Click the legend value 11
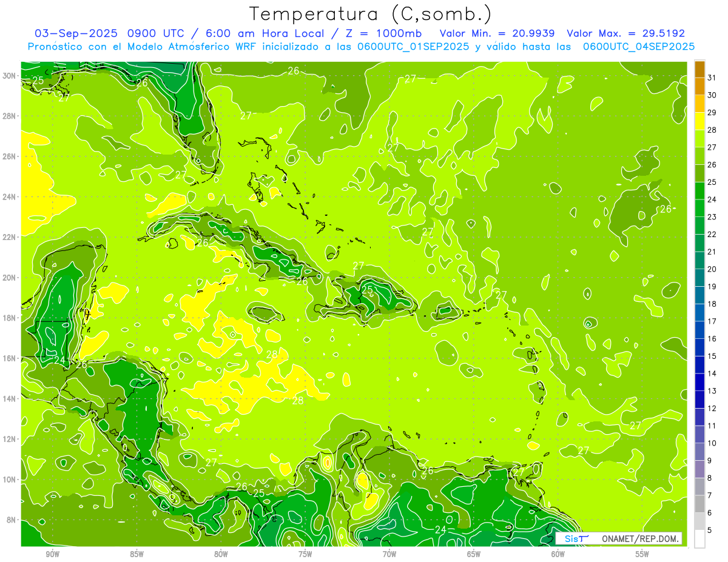Image resolution: width=728 pixels, height=562 pixels. (x=712, y=426)
